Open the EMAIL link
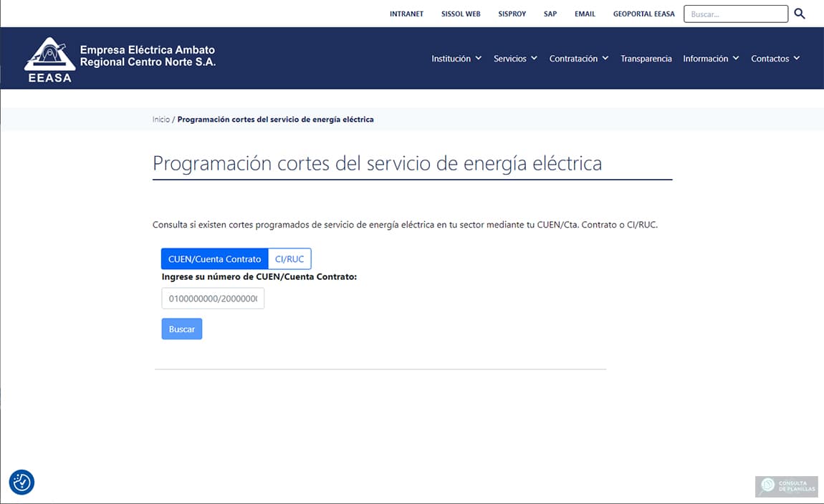 point(585,14)
